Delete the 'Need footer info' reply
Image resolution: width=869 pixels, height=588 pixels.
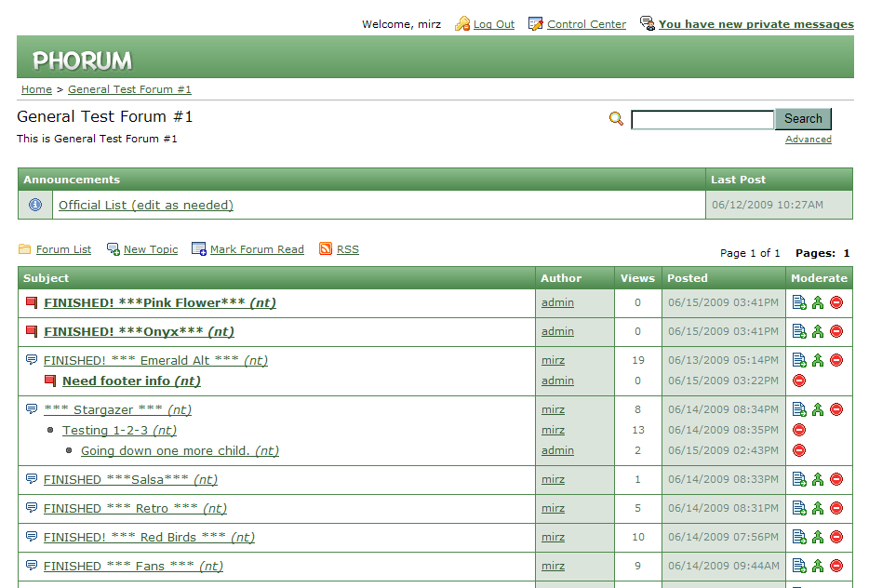[799, 381]
